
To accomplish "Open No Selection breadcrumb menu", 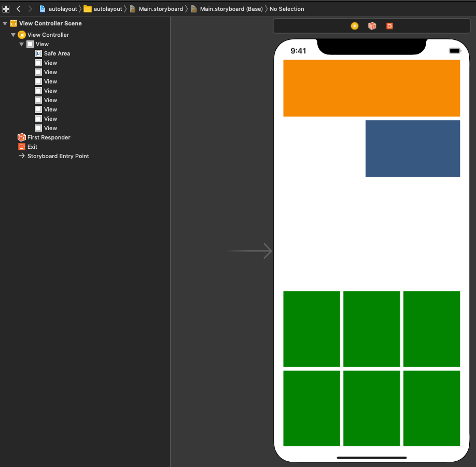I will coord(287,9).
